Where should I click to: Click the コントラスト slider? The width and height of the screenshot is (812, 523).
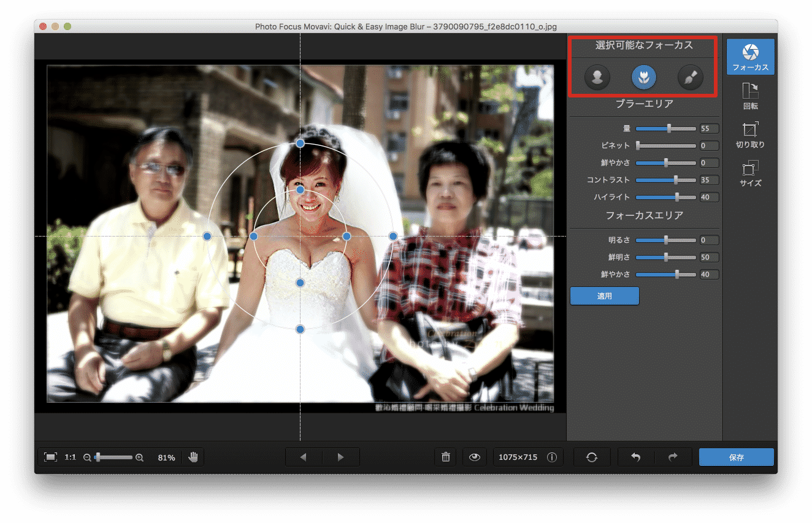pyautogui.click(x=665, y=180)
